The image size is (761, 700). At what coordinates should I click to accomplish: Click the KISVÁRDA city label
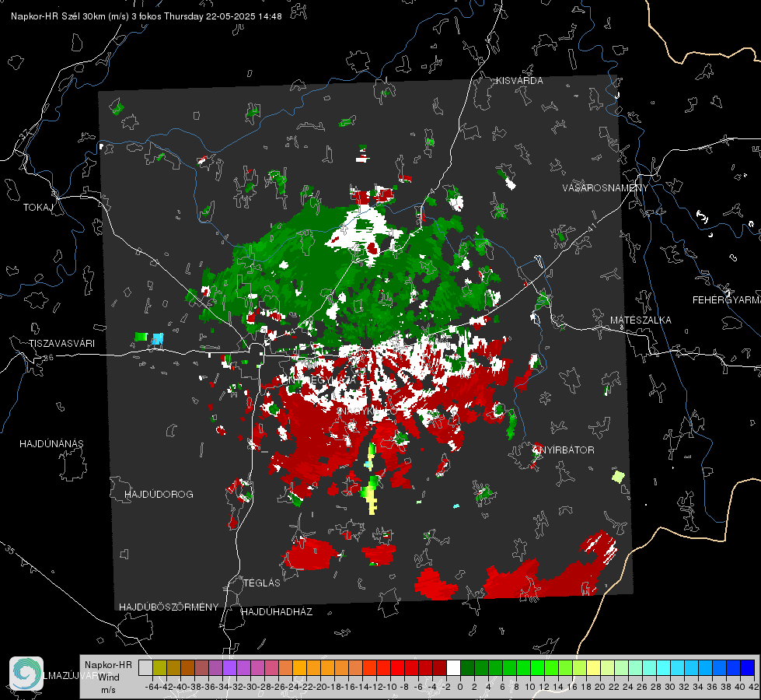point(519,81)
